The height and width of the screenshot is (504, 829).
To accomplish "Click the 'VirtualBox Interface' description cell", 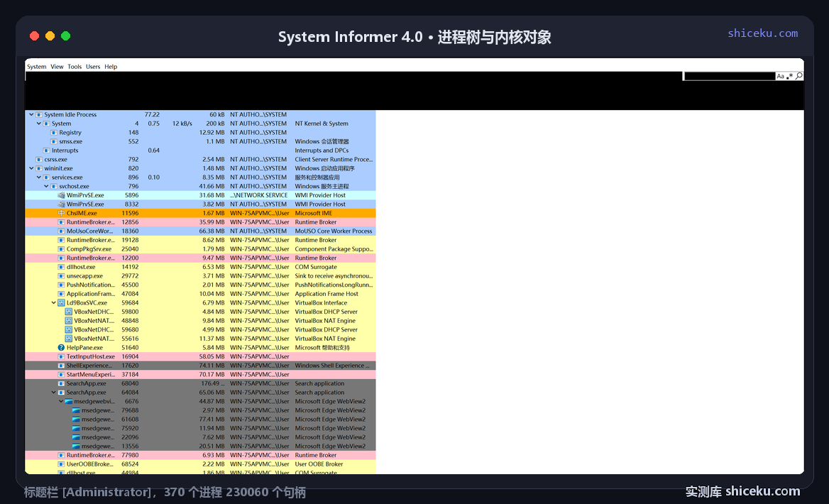I will pyautogui.click(x=321, y=303).
